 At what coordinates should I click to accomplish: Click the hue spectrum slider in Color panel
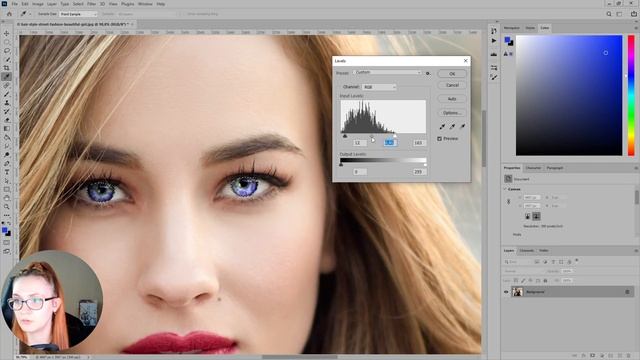click(631, 95)
